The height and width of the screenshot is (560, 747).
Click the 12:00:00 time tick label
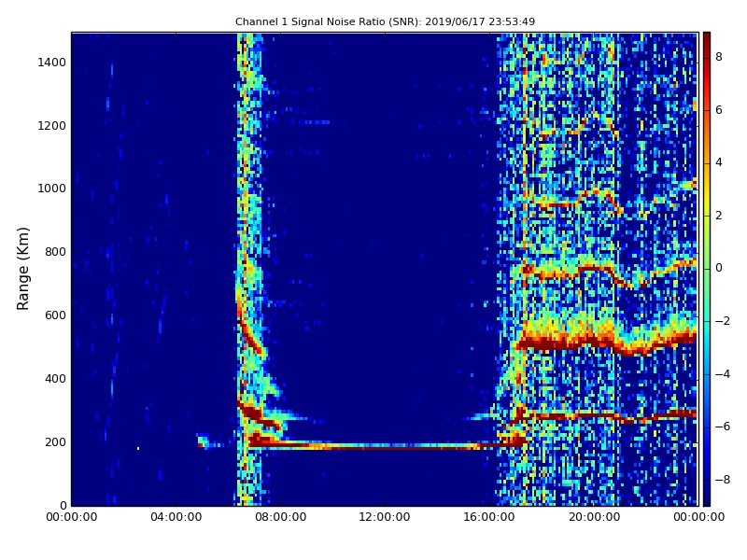(385, 517)
